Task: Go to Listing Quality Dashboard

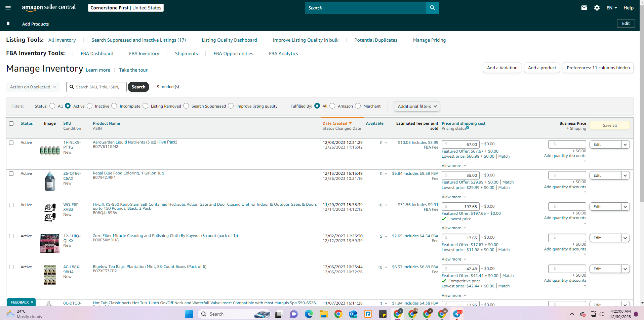Action: click(x=229, y=40)
